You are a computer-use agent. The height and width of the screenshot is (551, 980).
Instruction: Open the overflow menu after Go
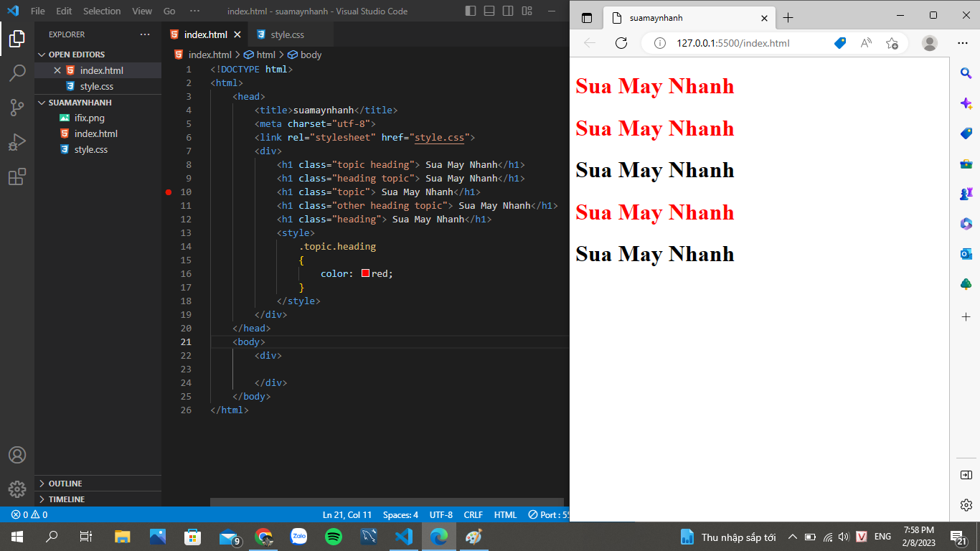(195, 11)
